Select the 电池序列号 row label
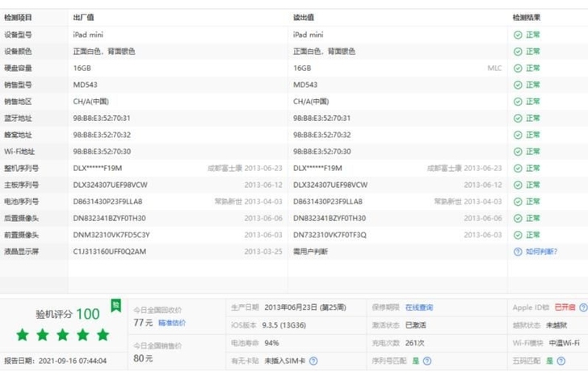The height and width of the screenshot is (376, 588). 21,202
